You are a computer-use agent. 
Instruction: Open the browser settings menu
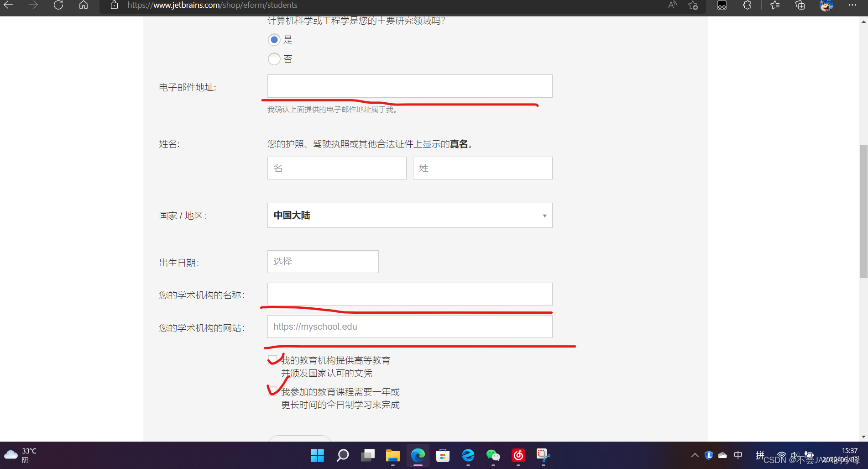(x=852, y=5)
